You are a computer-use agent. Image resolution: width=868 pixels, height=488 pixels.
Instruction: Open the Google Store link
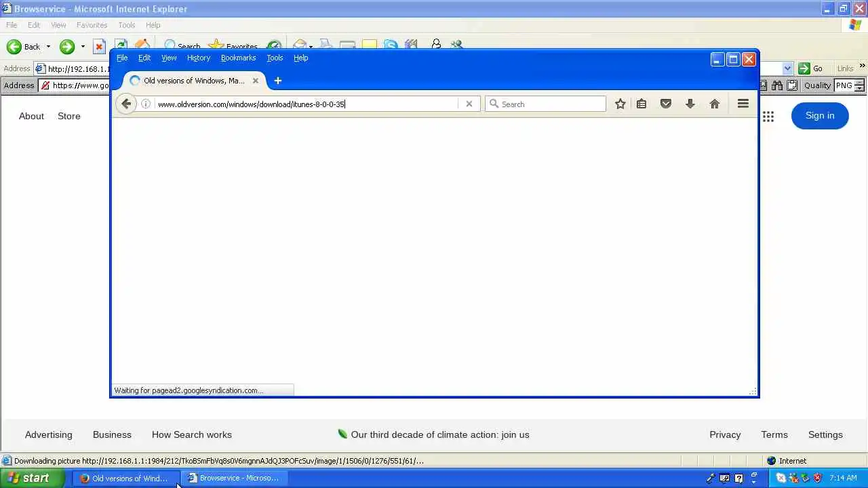69,116
